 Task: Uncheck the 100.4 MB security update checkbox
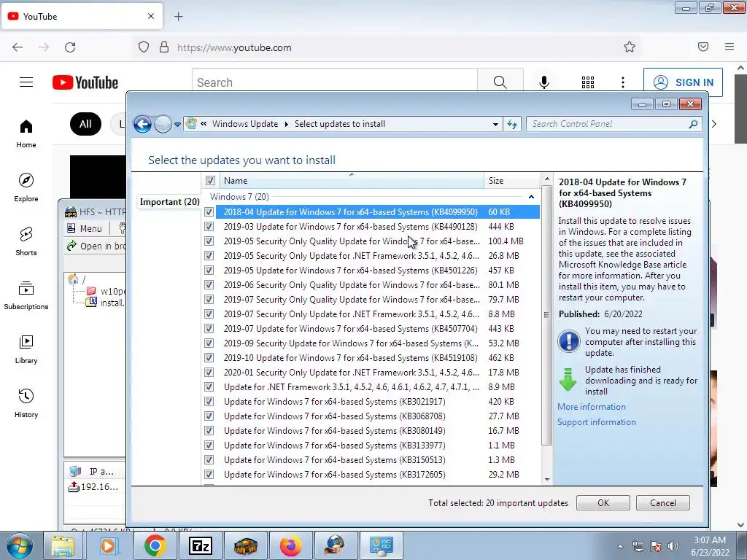click(209, 241)
